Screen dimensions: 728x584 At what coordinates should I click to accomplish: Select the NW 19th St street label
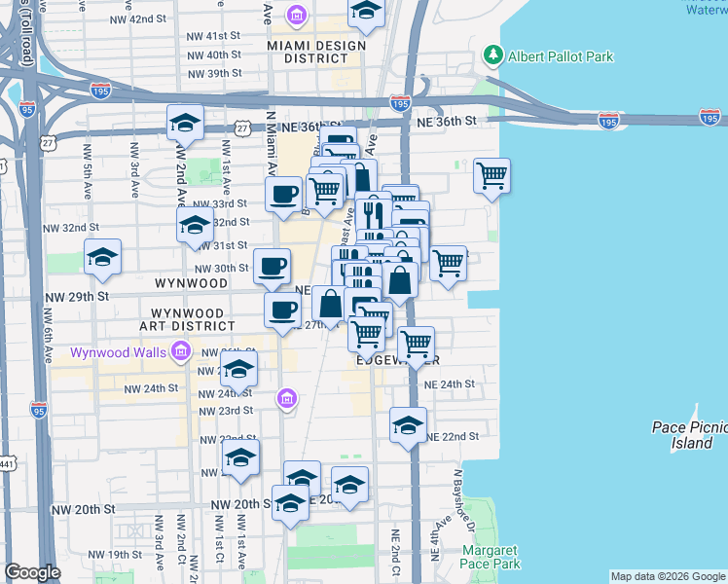pos(115,554)
